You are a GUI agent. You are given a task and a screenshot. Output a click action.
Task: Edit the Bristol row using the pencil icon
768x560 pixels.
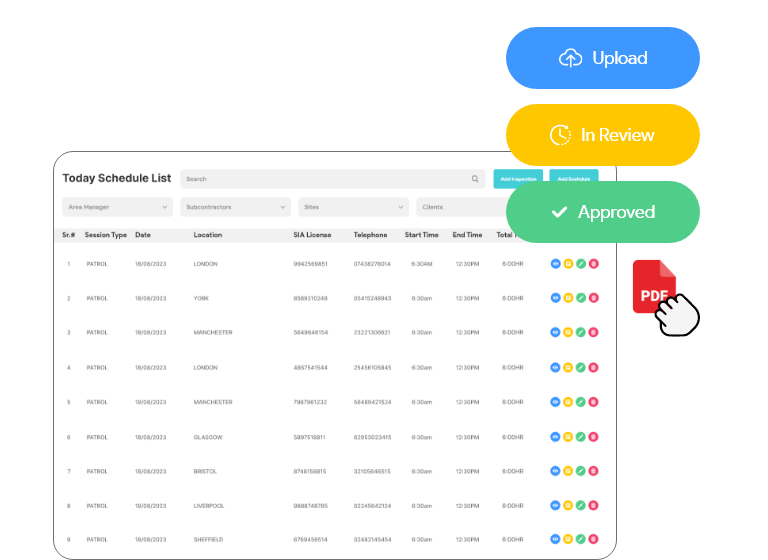tap(581, 471)
